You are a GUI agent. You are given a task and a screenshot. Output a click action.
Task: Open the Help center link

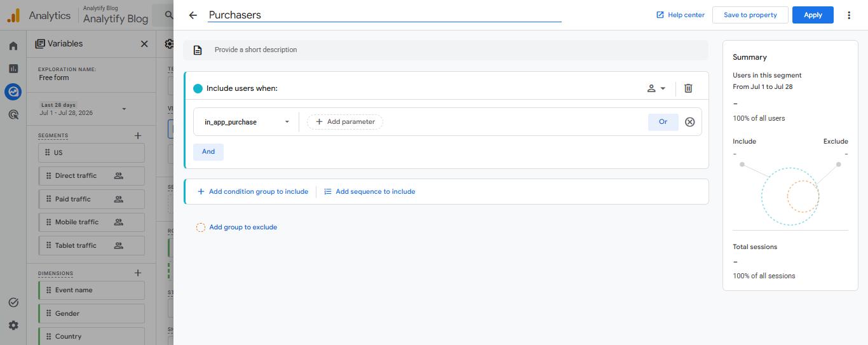pyautogui.click(x=681, y=15)
